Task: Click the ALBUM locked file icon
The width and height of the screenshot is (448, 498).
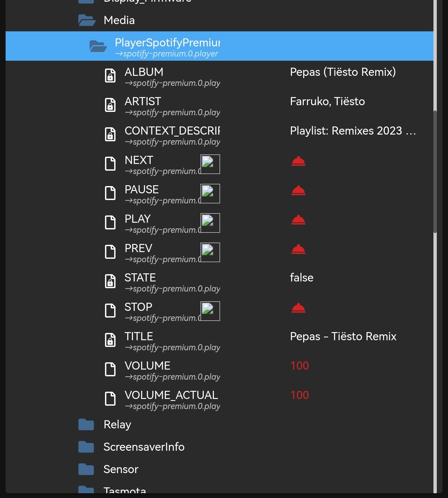Action: (x=110, y=76)
